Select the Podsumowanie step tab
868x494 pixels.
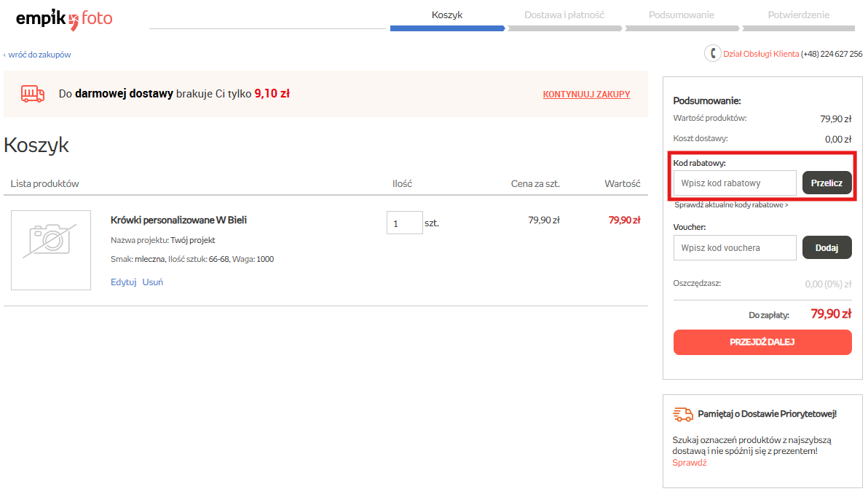pyautogui.click(x=681, y=15)
